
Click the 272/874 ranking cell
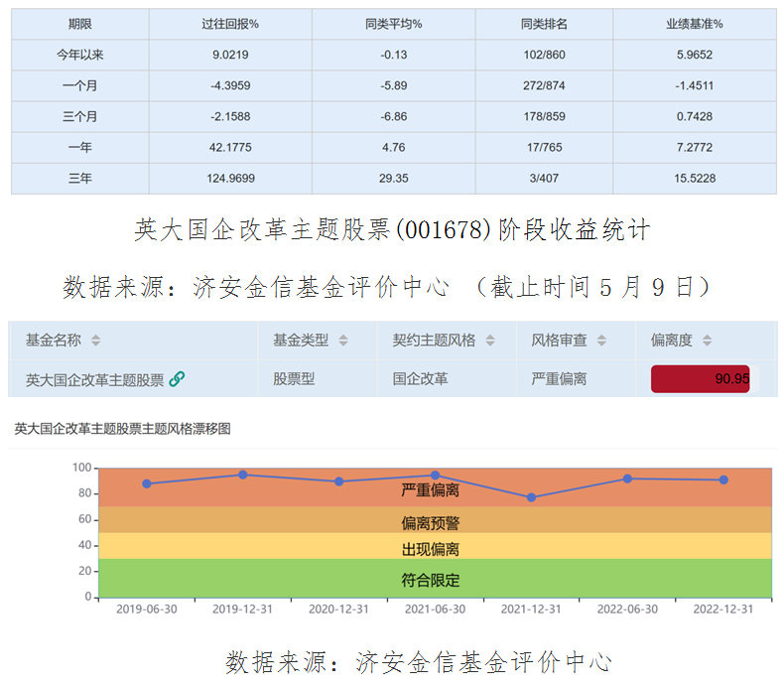tap(544, 85)
